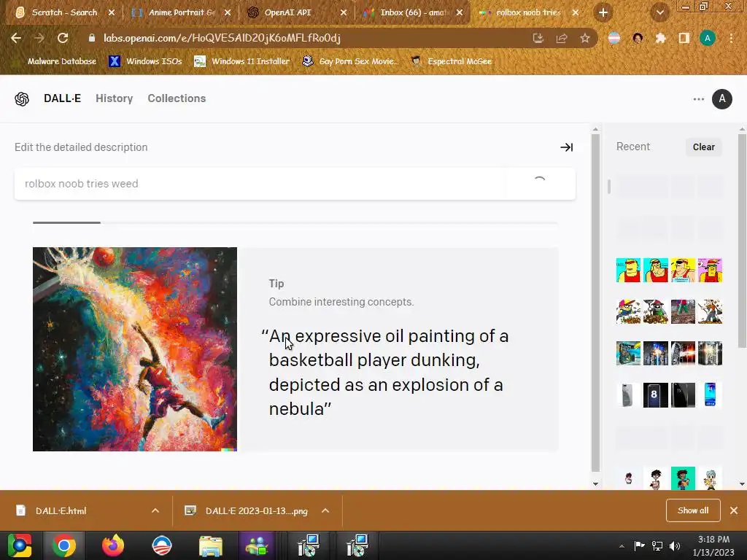This screenshot has height=560, width=747.
Task: Open the three-dot more options menu
Action: tap(698, 99)
